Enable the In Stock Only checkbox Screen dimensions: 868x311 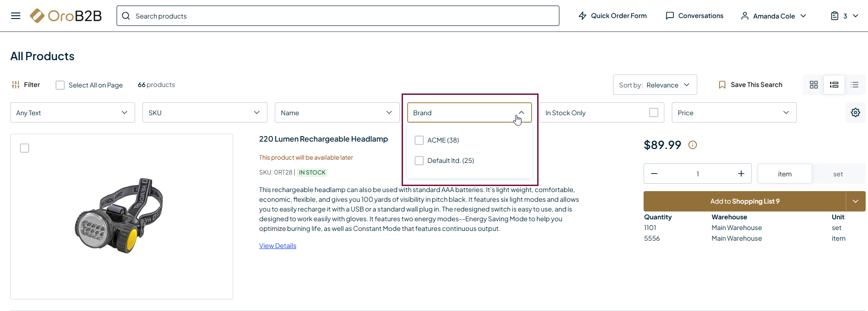click(x=653, y=112)
